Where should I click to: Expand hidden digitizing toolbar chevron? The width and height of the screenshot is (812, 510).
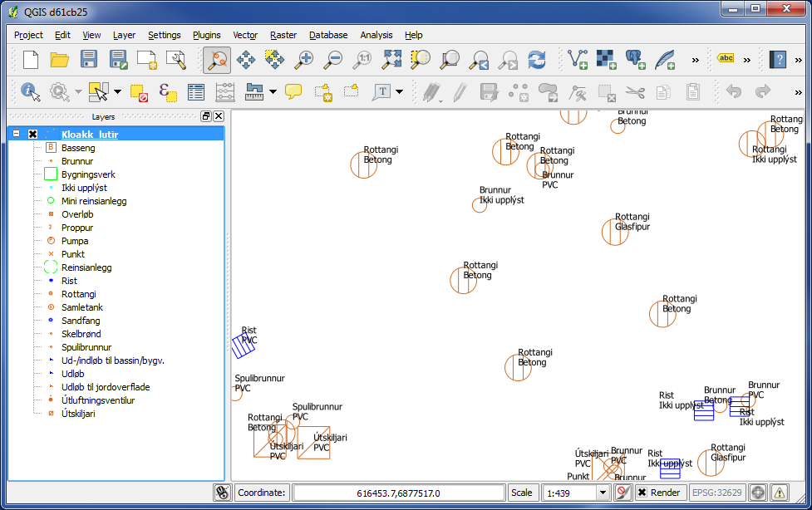798,93
